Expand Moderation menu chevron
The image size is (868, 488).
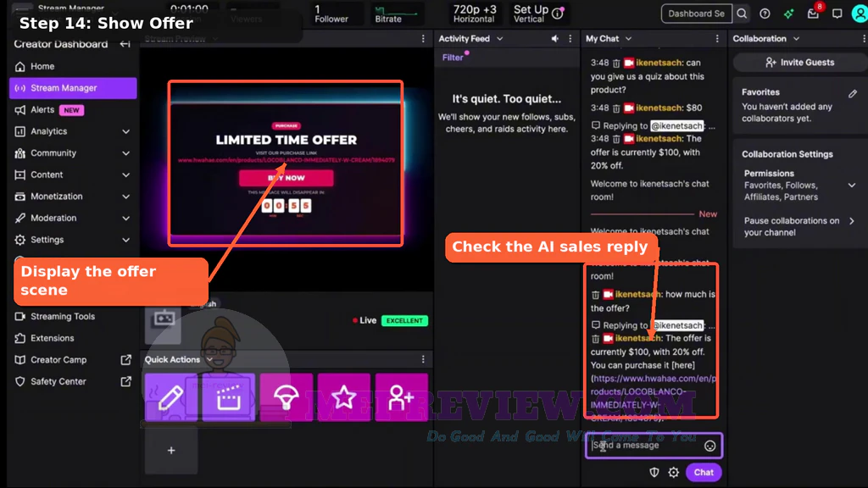[x=125, y=218]
